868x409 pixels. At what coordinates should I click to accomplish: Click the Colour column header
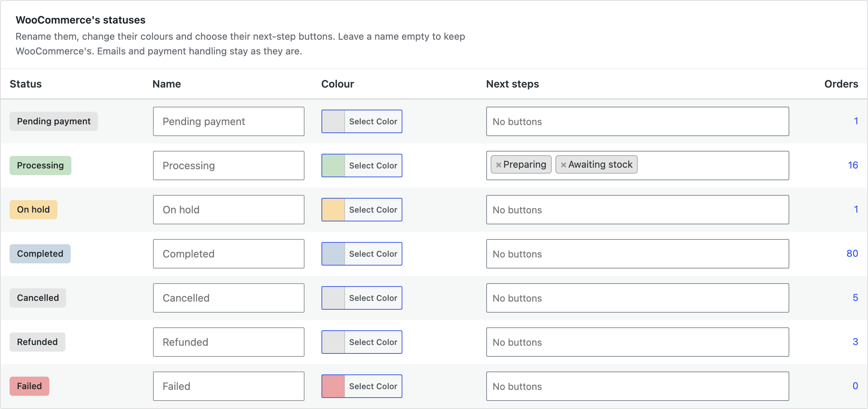click(x=337, y=84)
